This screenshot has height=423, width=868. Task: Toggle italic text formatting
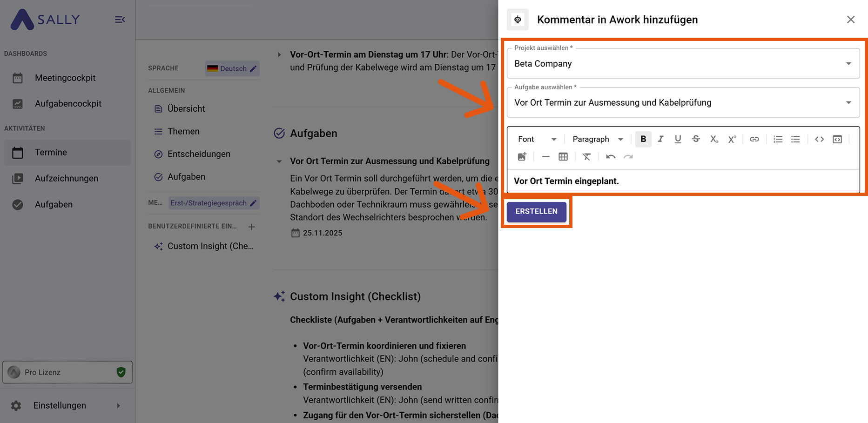(660, 139)
